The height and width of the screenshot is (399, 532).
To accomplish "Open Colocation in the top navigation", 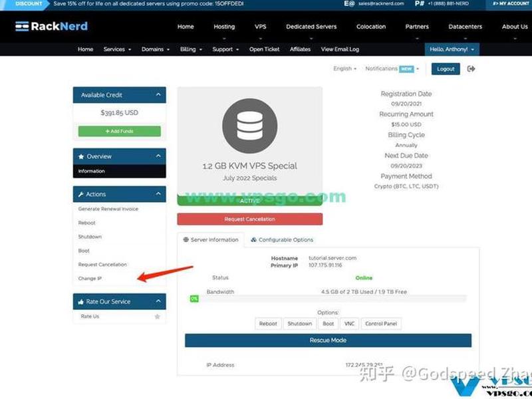I will click(x=371, y=27).
